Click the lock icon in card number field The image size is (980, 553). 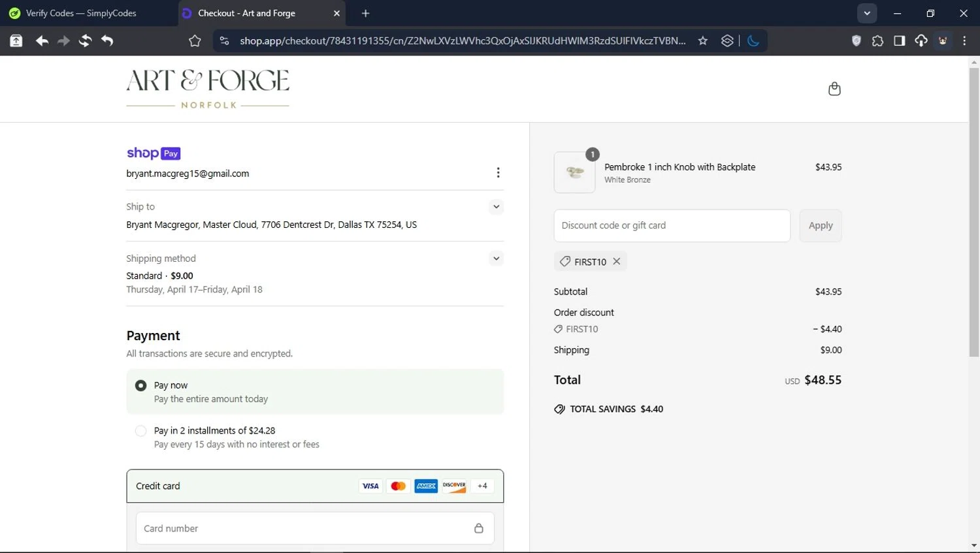pyautogui.click(x=479, y=528)
